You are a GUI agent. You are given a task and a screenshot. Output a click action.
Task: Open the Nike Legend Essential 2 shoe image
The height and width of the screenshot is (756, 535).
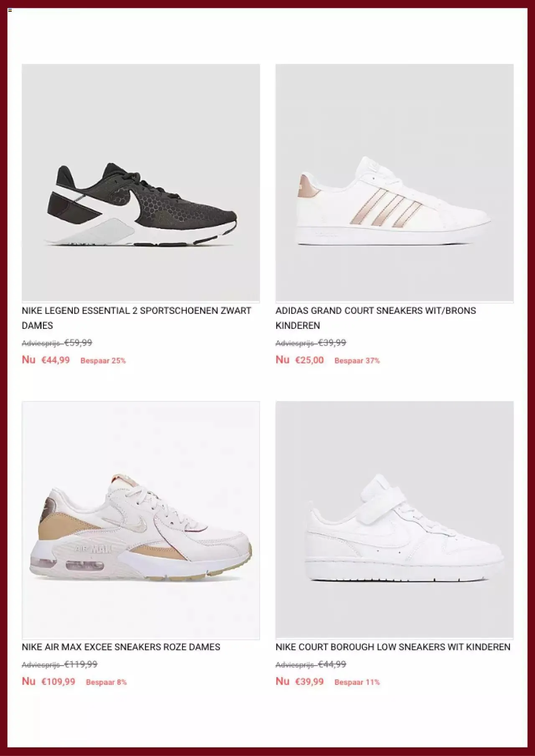click(x=141, y=183)
